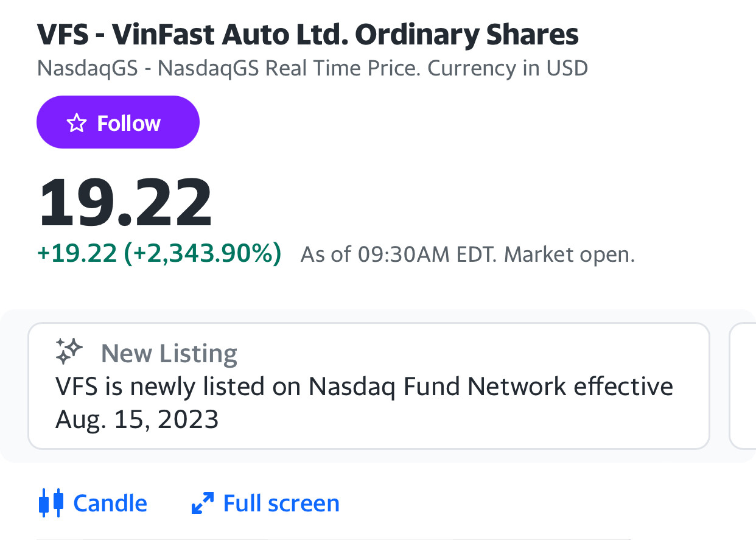Click the Market open status text
Image resolution: width=756 pixels, height=540 pixels.
tap(570, 254)
